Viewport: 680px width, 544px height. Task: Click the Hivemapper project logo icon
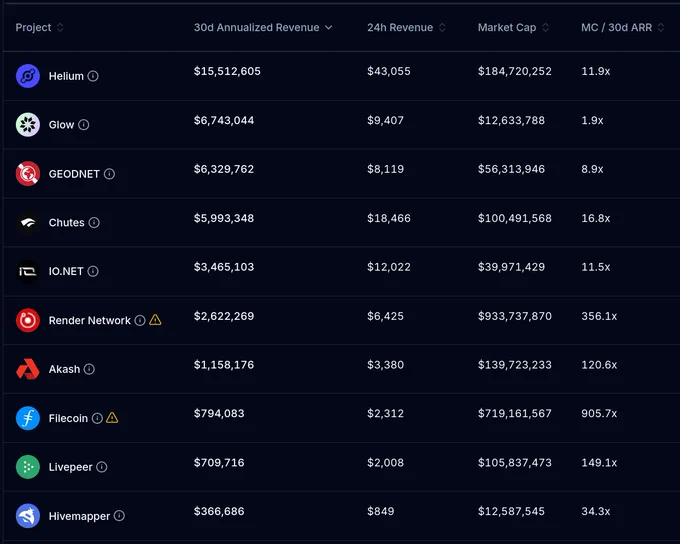[28, 516]
